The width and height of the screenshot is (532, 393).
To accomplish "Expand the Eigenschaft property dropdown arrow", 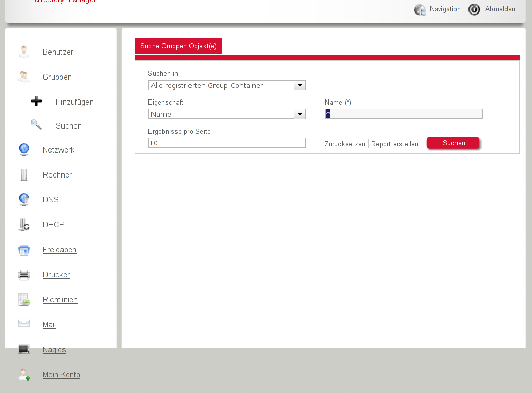I will [x=299, y=114].
